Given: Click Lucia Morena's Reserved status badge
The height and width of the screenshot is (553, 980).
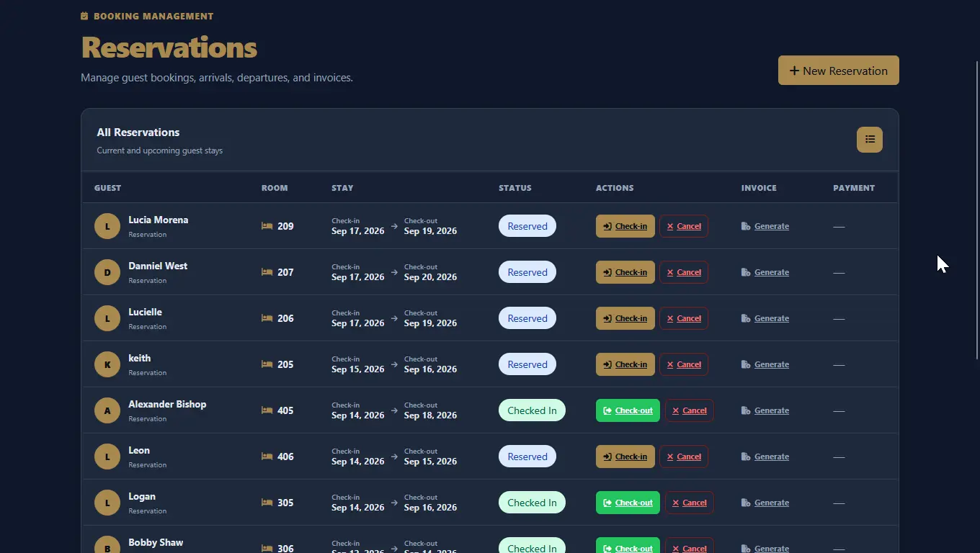Looking at the screenshot, I should pyautogui.click(x=527, y=226).
